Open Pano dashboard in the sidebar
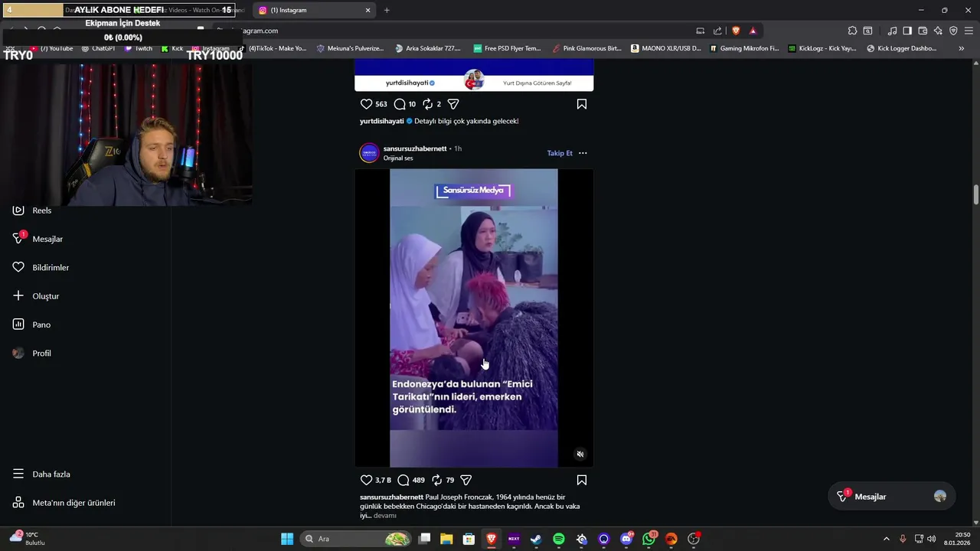The image size is (980, 551). (31, 324)
